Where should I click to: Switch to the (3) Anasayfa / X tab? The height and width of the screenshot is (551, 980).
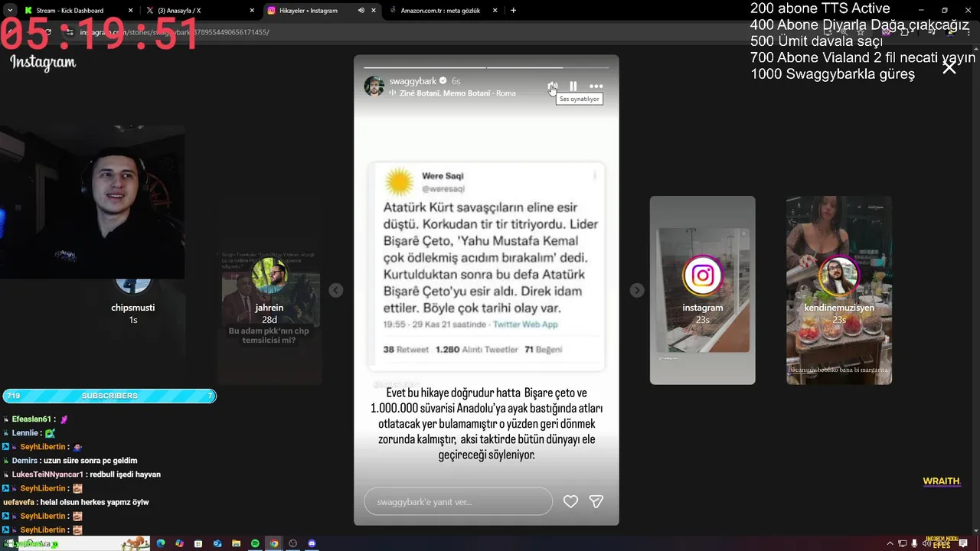coord(199,11)
